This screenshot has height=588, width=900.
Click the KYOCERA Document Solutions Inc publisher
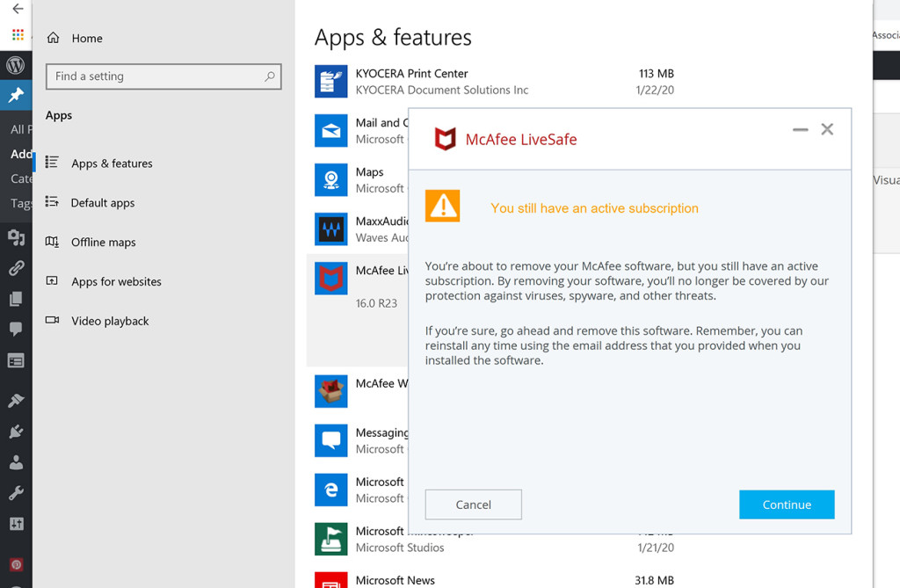pyautogui.click(x=442, y=91)
